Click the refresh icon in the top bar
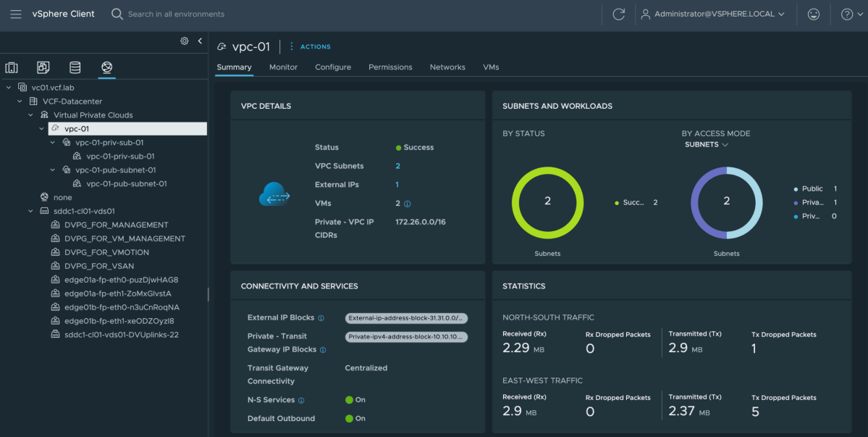The height and width of the screenshot is (437, 868). (619, 14)
